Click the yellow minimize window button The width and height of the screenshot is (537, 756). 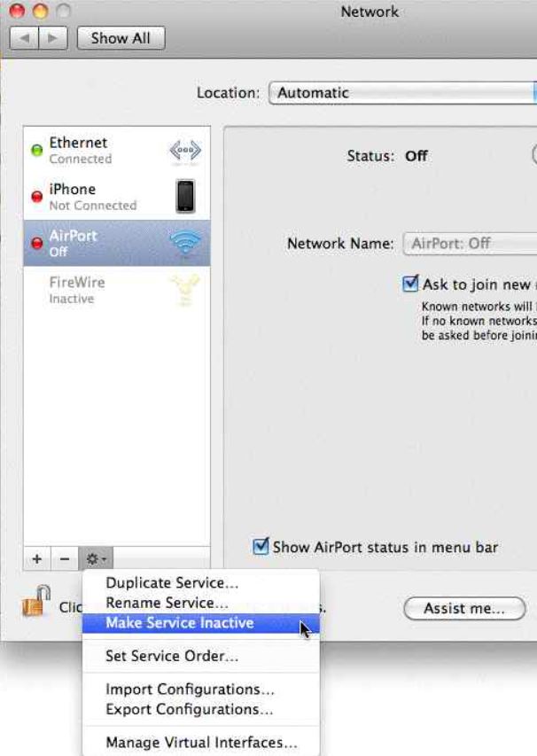click(40, 11)
